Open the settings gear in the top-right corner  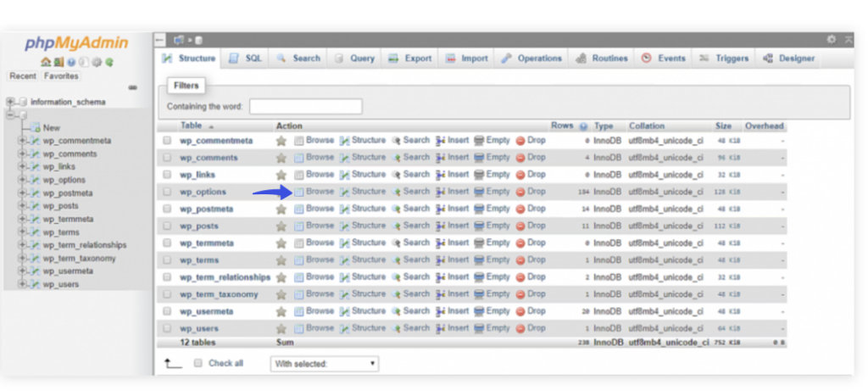831,39
